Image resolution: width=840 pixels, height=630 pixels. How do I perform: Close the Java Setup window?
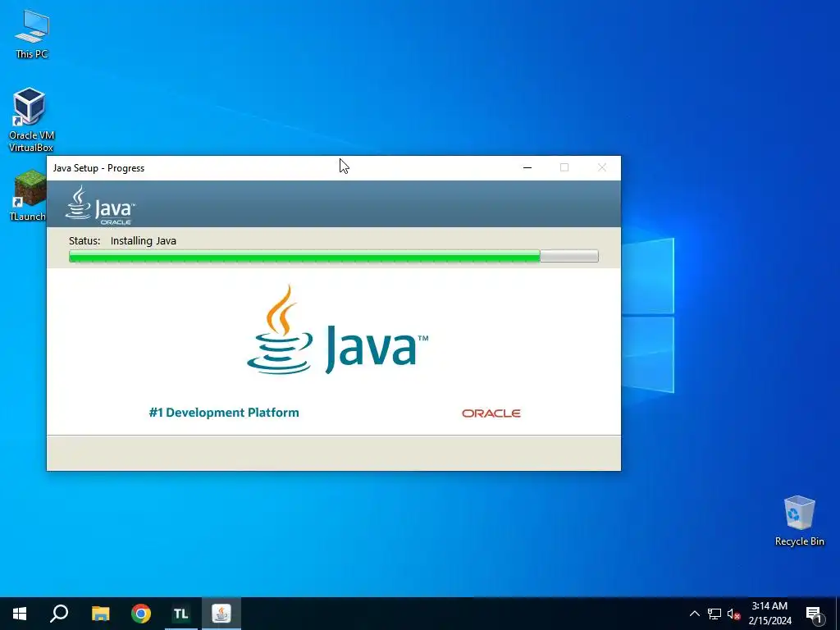click(x=602, y=167)
